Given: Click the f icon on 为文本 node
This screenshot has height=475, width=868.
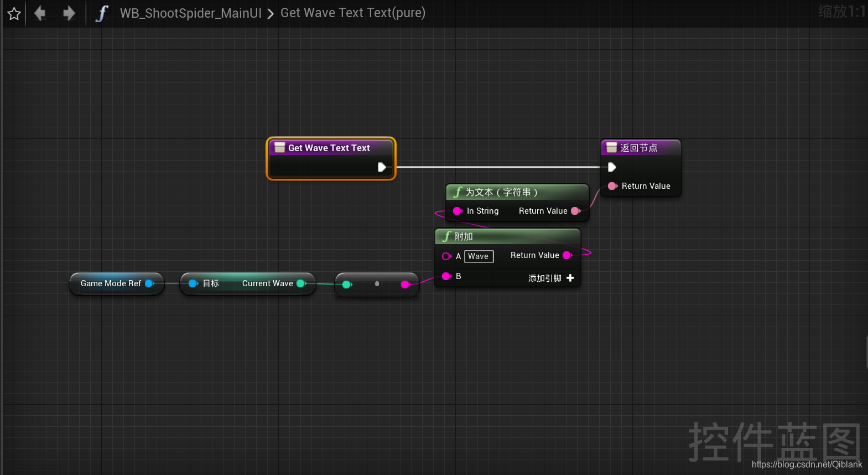Looking at the screenshot, I should pos(458,192).
